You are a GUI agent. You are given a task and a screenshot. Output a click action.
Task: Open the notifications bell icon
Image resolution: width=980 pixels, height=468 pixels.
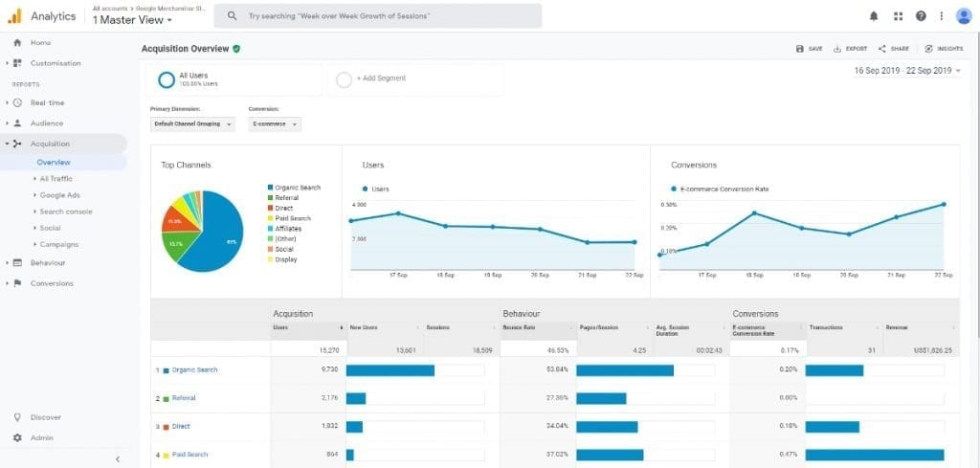tap(874, 17)
